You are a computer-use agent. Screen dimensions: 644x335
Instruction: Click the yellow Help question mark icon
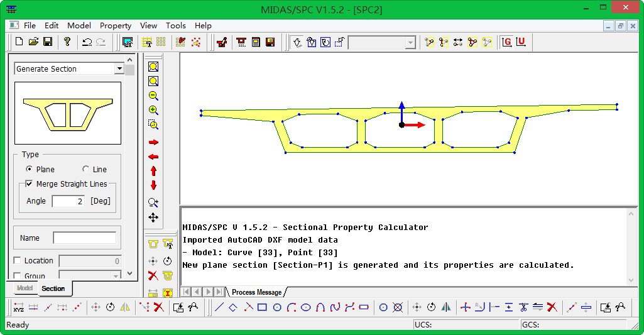click(x=67, y=41)
